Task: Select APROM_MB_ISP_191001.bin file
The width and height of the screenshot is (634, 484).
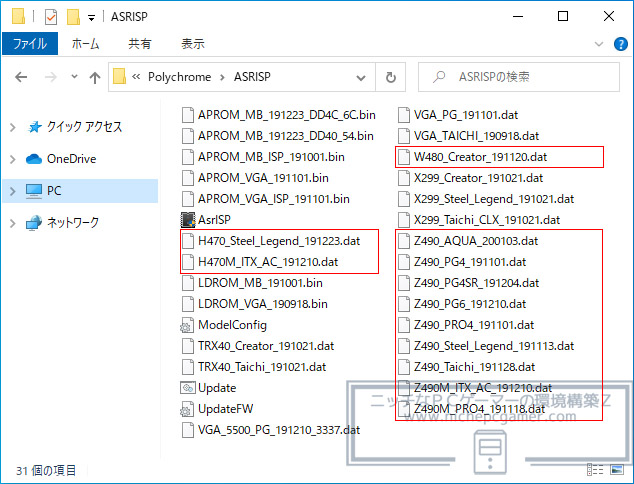Action: [263, 157]
